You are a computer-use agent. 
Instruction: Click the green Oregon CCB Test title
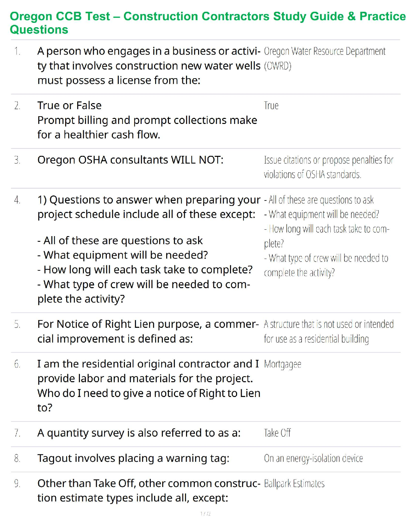tap(208, 23)
